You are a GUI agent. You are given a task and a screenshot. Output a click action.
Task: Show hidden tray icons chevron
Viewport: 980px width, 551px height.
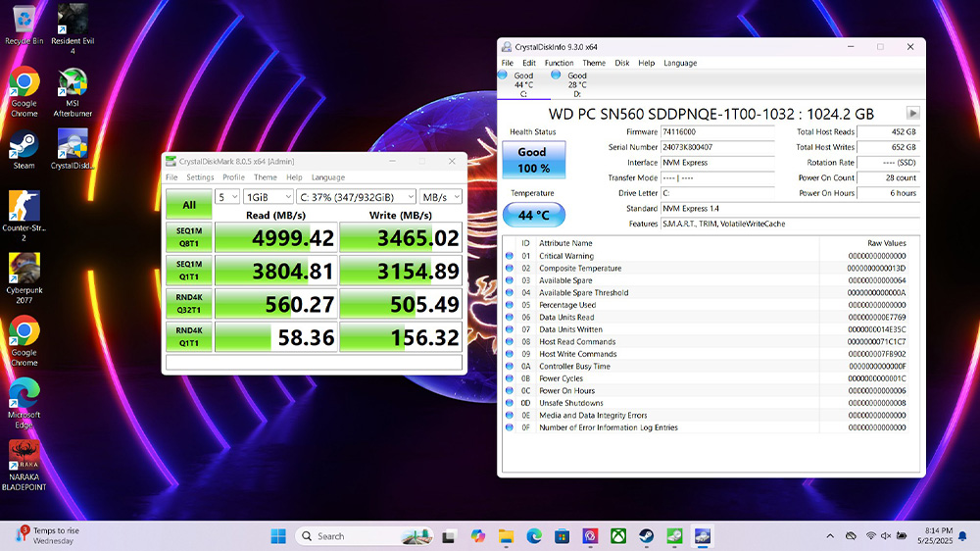click(x=830, y=536)
